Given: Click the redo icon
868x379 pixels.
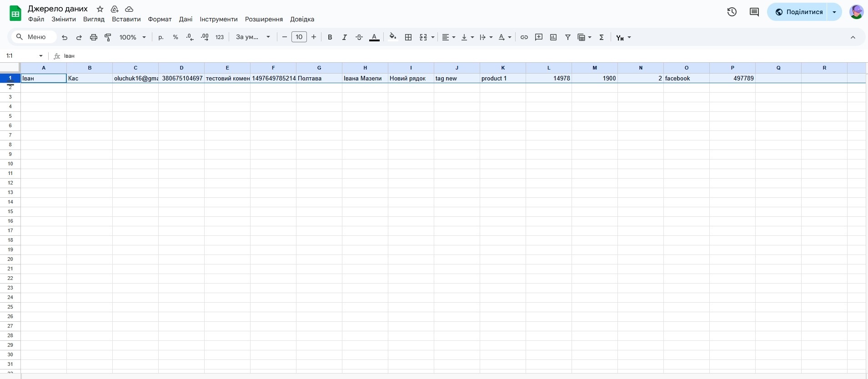Looking at the screenshot, I should [x=79, y=37].
